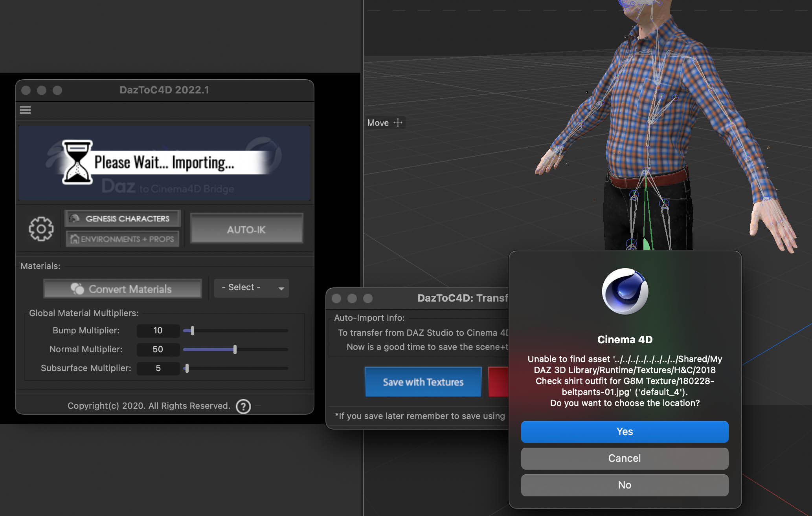The width and height of the screenshot is (812, 516).
Task: Click the Normal Multiplier slider handle
Action: (235, 349)
